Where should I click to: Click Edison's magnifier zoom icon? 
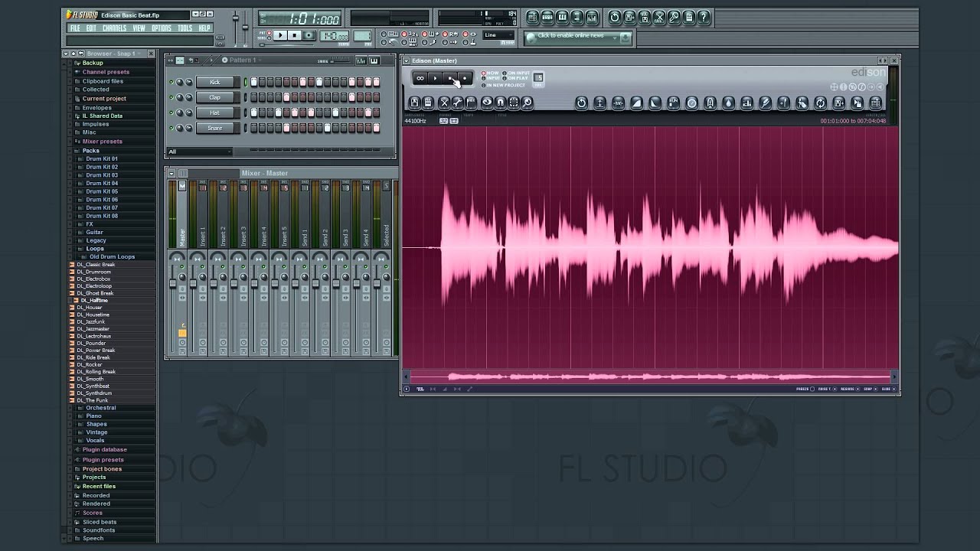[527, 103]
